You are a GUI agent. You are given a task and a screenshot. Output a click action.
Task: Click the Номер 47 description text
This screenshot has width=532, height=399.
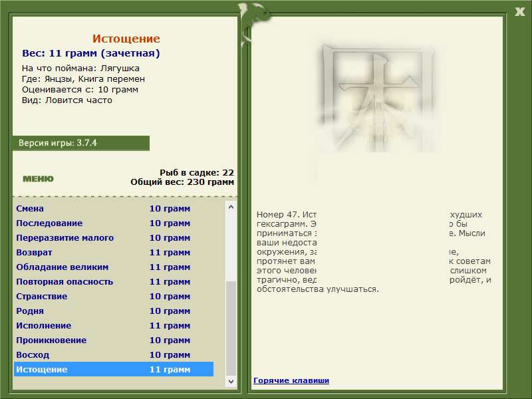pyautogui.click(x=374, y=252)
